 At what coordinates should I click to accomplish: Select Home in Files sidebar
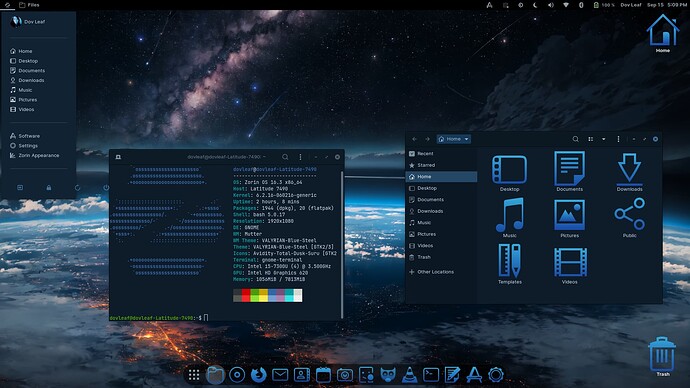point(441,176)
